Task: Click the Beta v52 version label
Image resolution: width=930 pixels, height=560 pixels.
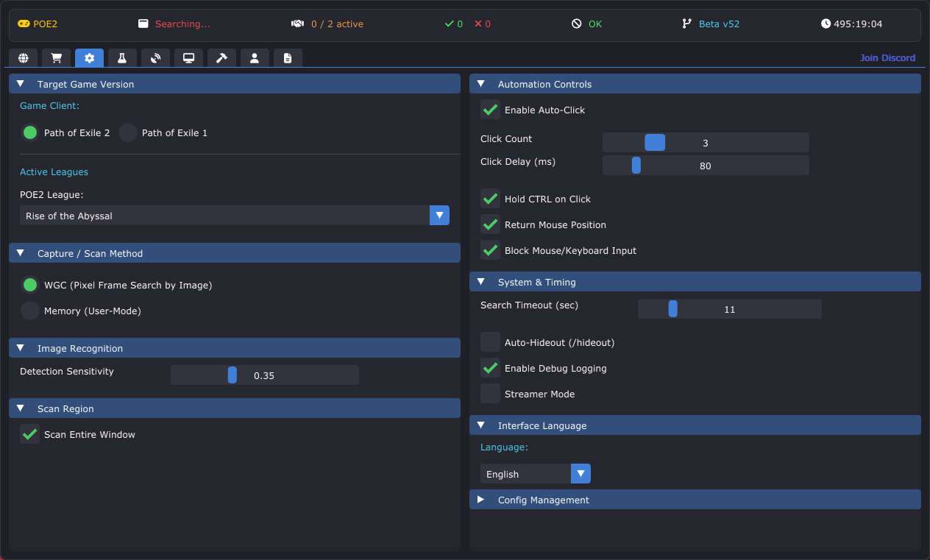Action: pyautogui.click(x=718, y=24)
